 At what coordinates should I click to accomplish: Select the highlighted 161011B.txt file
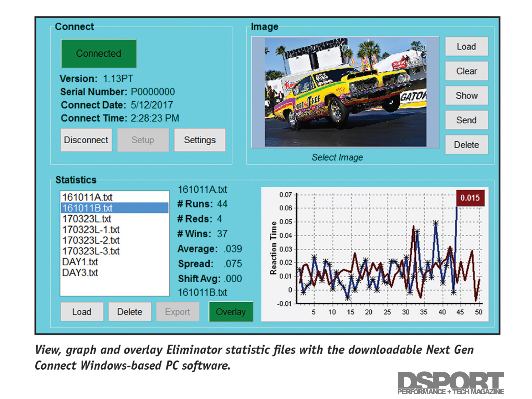(87, 208)
